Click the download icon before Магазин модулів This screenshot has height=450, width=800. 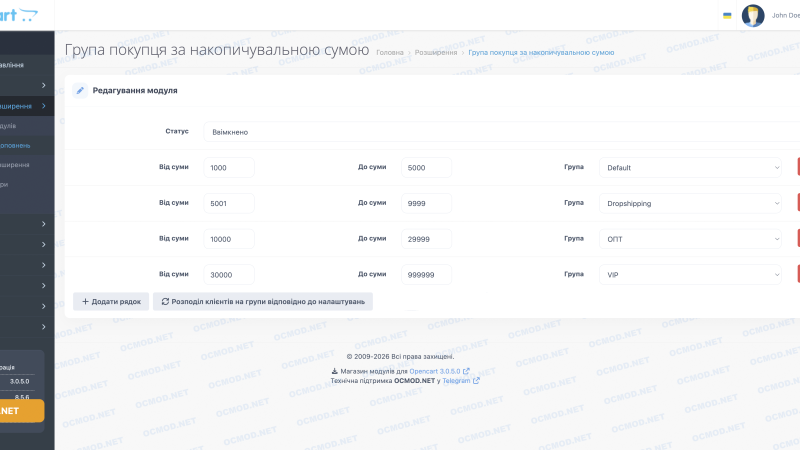point(335,371)
